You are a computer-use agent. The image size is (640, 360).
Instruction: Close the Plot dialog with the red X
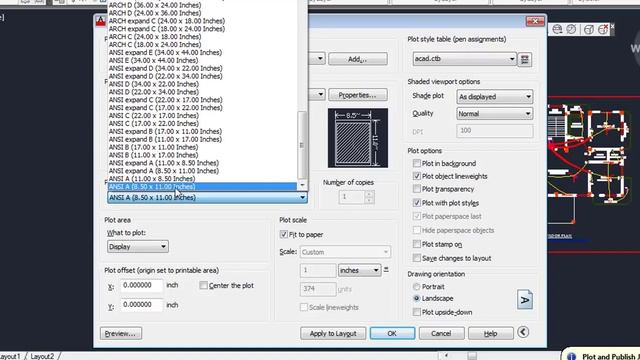535,21
